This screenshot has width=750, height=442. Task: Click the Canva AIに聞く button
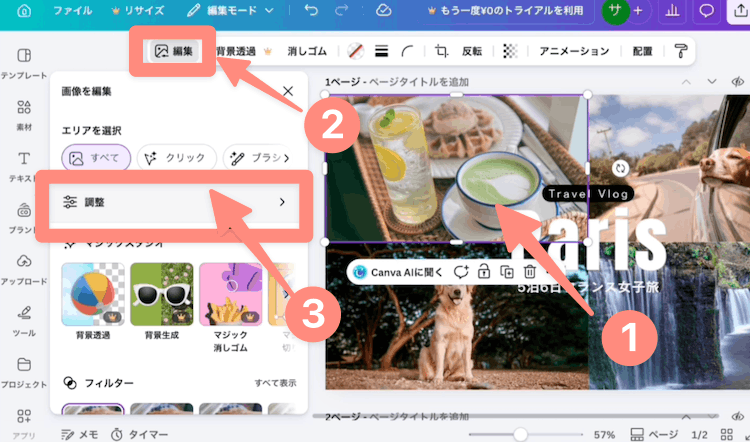(398, 273)
